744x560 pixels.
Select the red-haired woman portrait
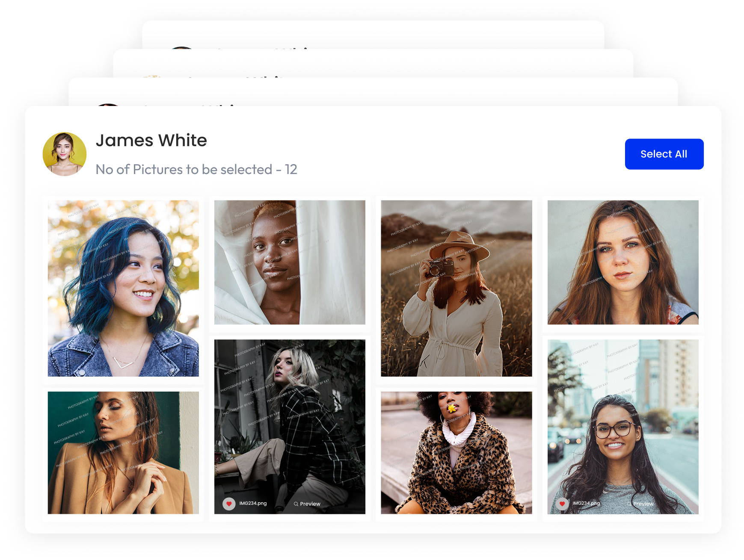click(623, 262)
